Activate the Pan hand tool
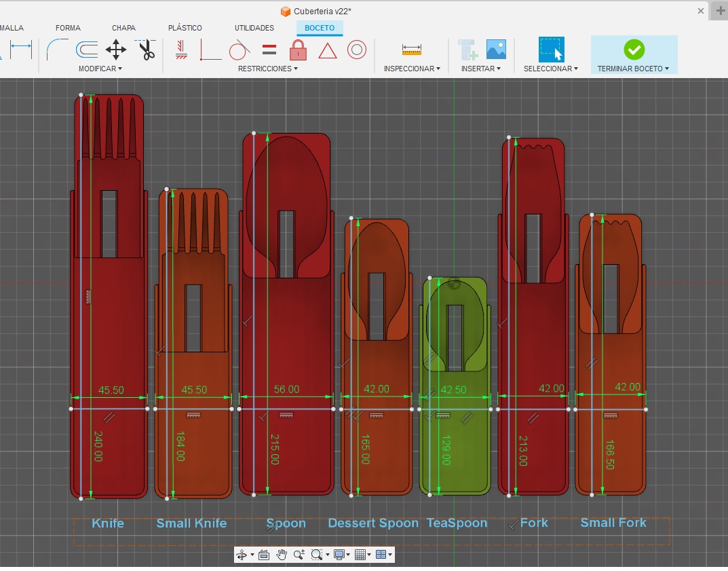728x571 pixels. (282, 555)
